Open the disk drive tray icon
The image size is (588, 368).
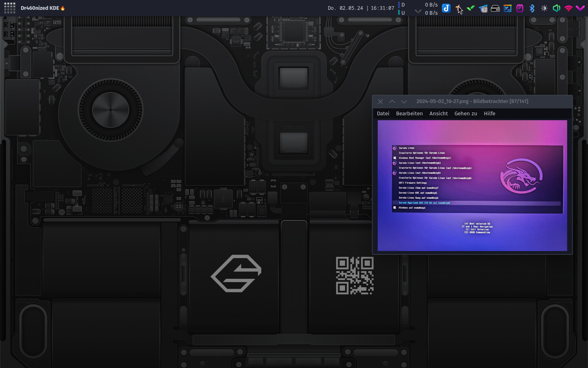495,8
